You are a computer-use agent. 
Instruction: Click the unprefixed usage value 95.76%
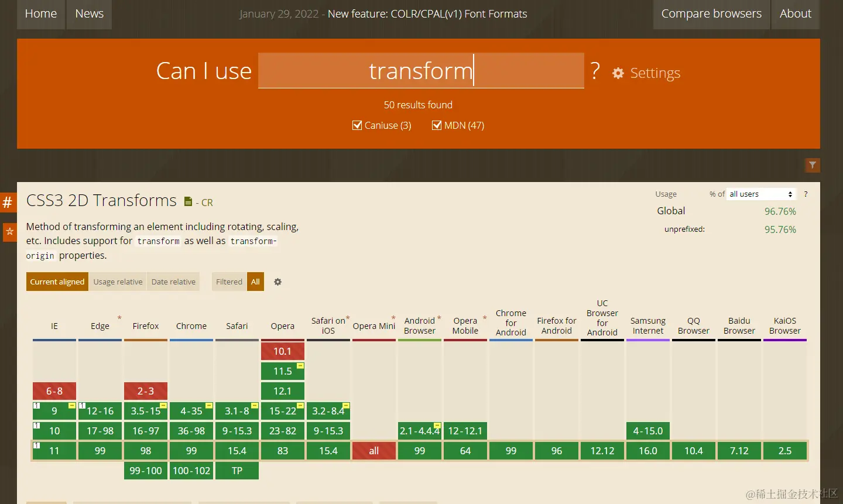780,229
